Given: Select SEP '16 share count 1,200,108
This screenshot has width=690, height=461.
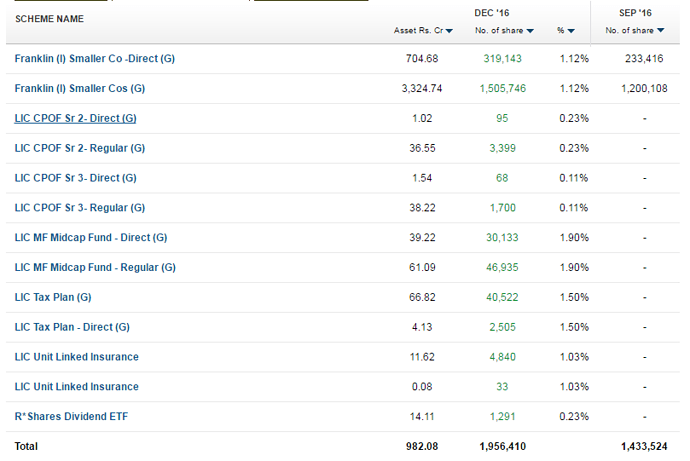Looking at the screenshot, I should (x=644, y=88).
